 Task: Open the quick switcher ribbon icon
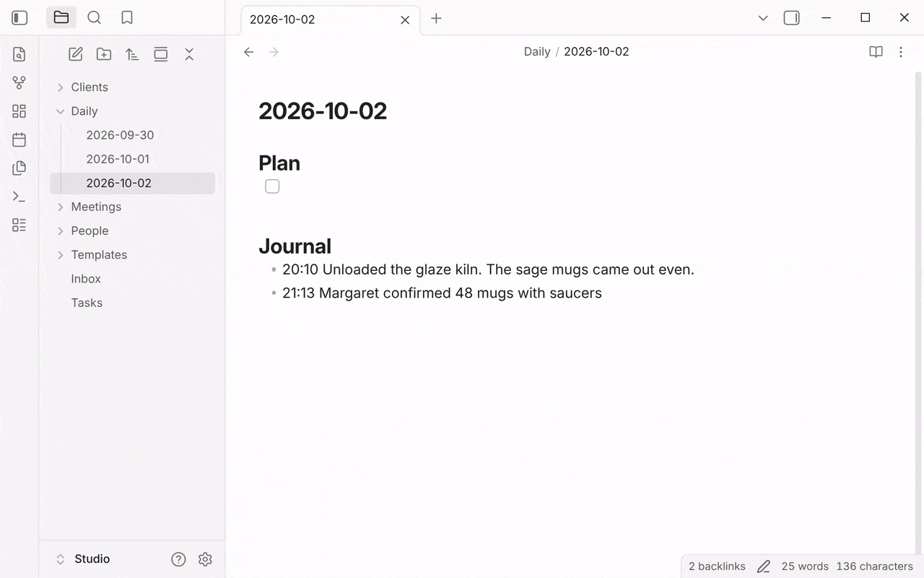pos(19,54)
